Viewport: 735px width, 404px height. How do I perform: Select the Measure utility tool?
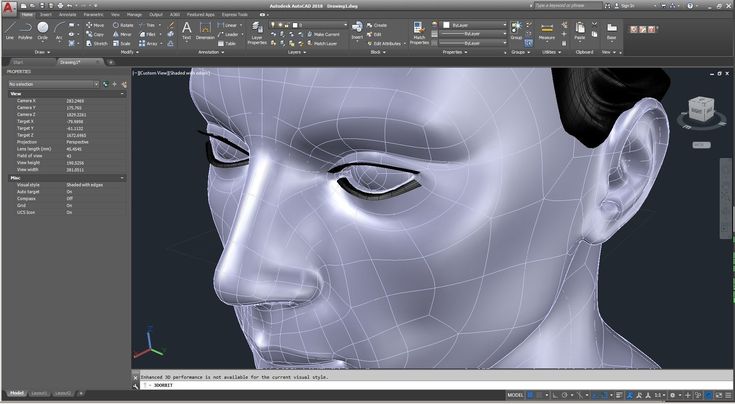[x=547, y=31]
